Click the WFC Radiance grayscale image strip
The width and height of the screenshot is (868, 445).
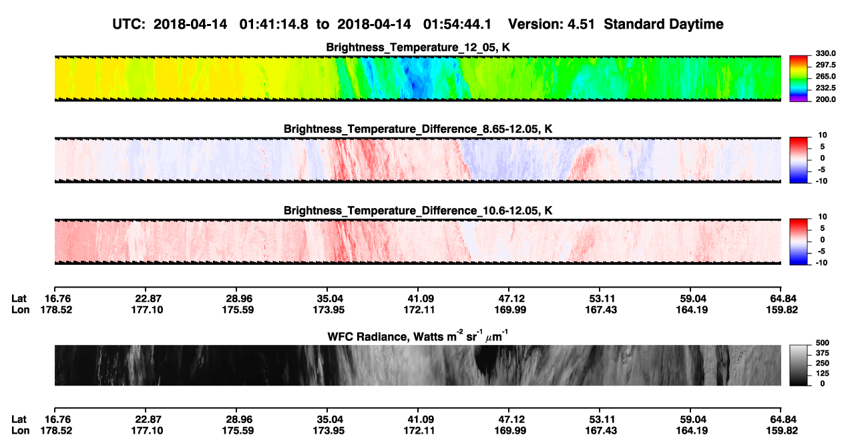(418, 366)
